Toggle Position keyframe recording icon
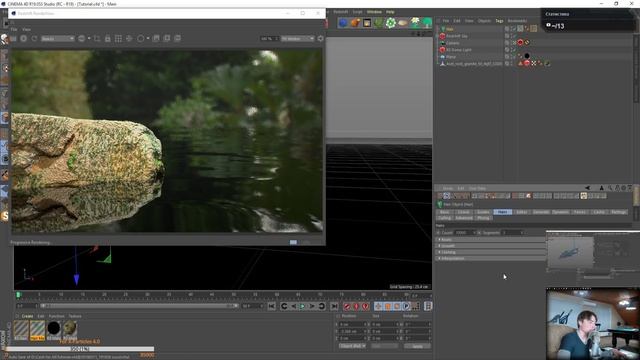 coord(378,306)
